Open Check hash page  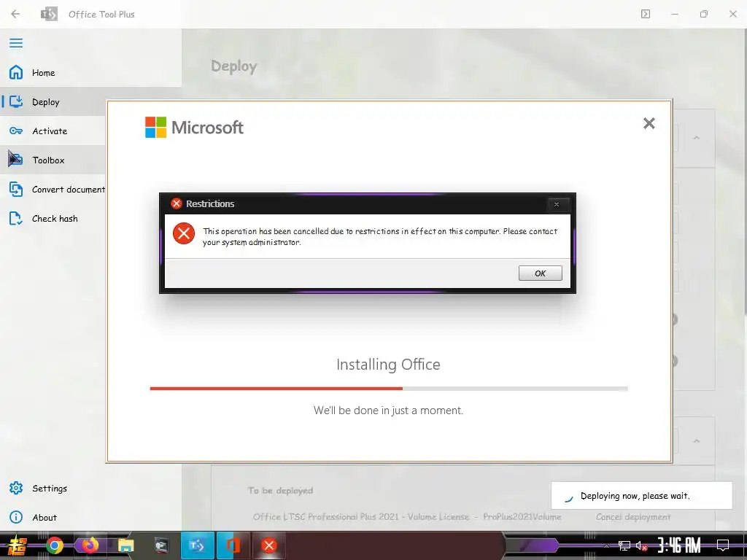53,218
